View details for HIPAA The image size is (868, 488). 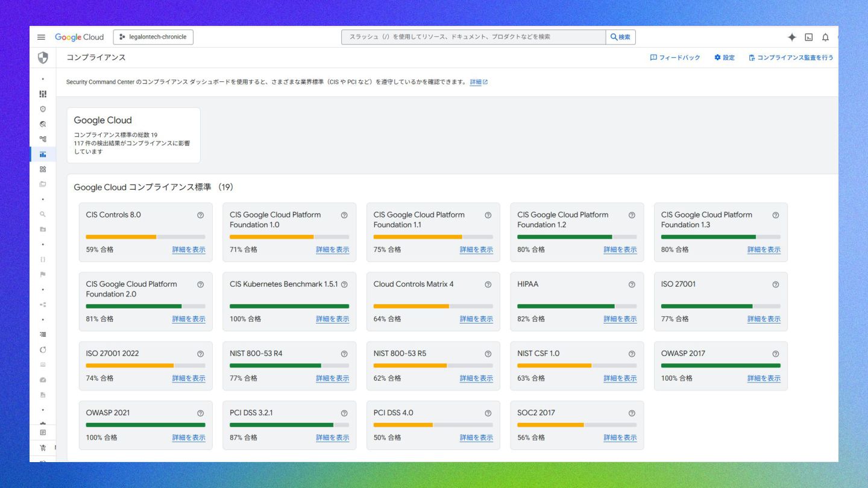pos(620,319)
